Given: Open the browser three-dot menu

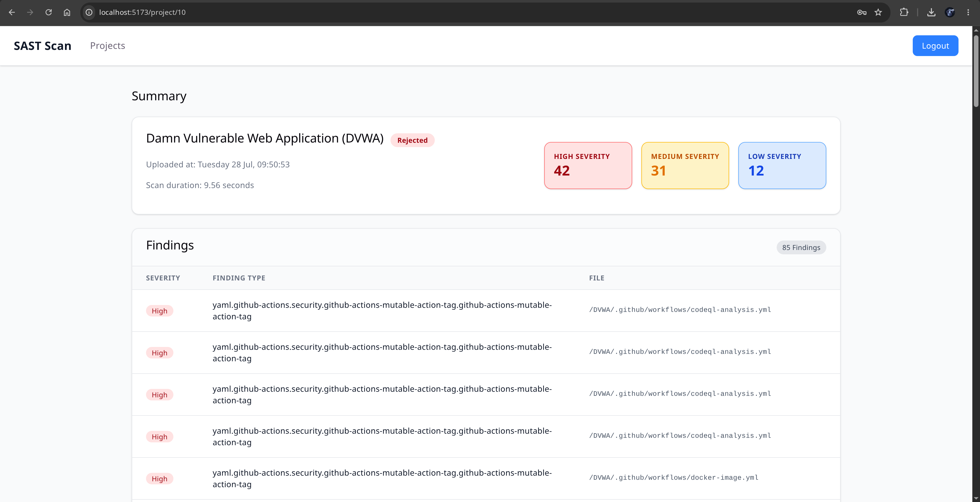Looking at the screenshot, I should tap(968, 13).
